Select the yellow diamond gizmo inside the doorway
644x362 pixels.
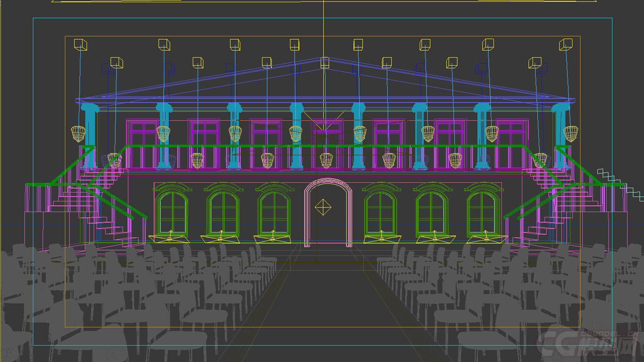point(323,207)
